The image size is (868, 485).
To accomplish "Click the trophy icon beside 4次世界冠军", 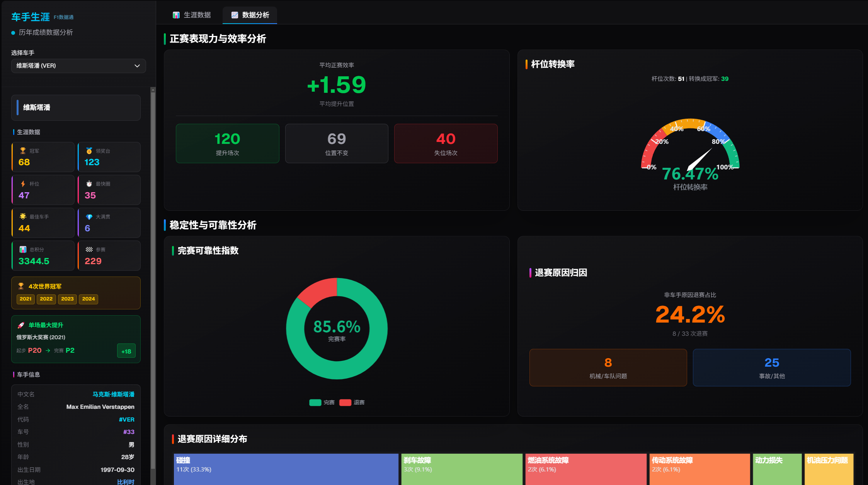I will 22,286.
